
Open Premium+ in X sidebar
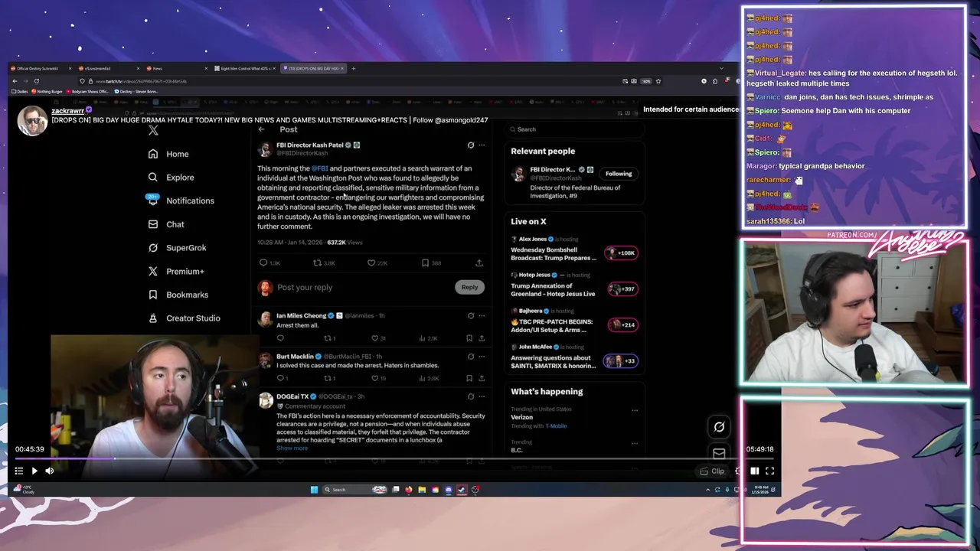tap(176, 271)
